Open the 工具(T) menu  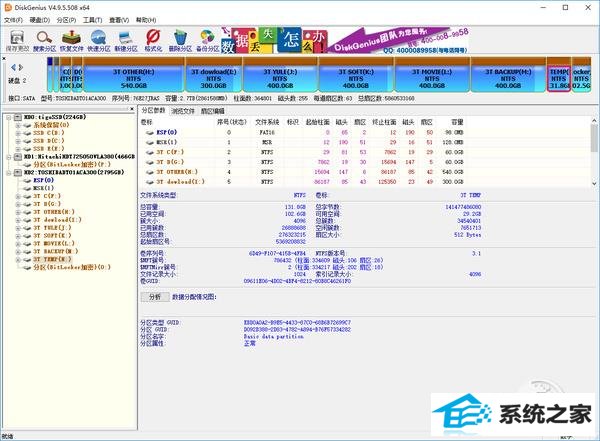pos(93,20)
